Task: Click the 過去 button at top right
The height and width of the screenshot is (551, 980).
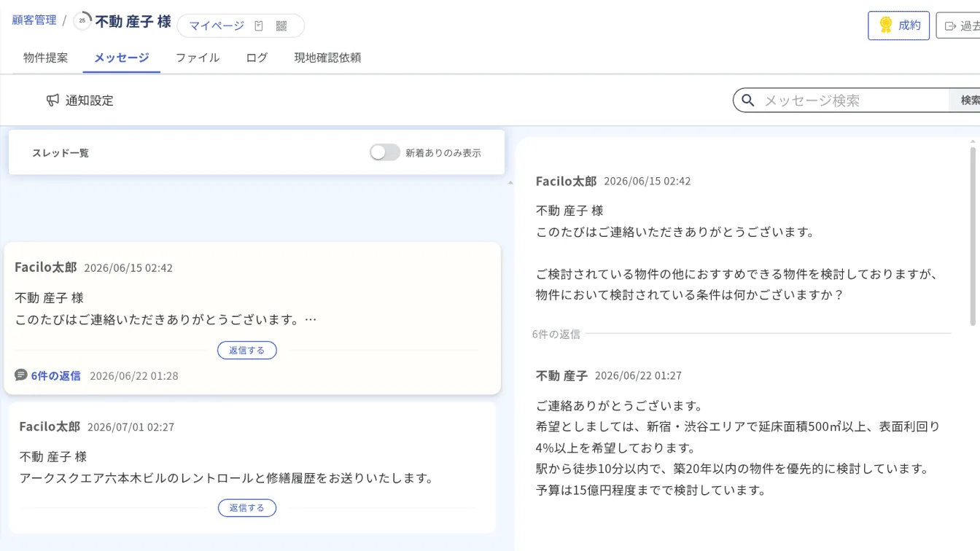Action: 958,26
